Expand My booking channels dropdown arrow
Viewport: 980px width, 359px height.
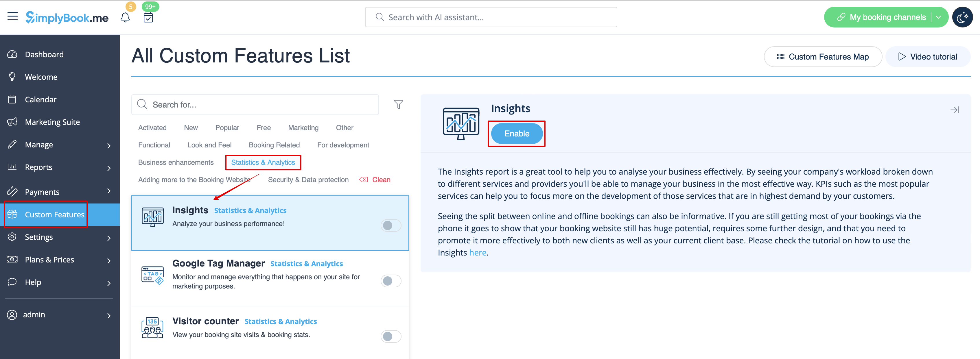coord(939,17)
